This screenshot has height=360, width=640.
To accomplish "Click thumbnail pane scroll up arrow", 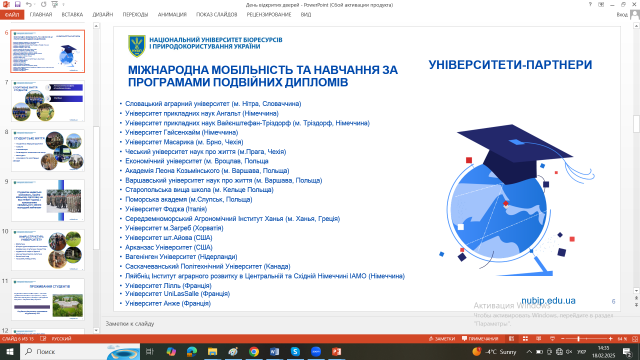I will click(96, 26).
